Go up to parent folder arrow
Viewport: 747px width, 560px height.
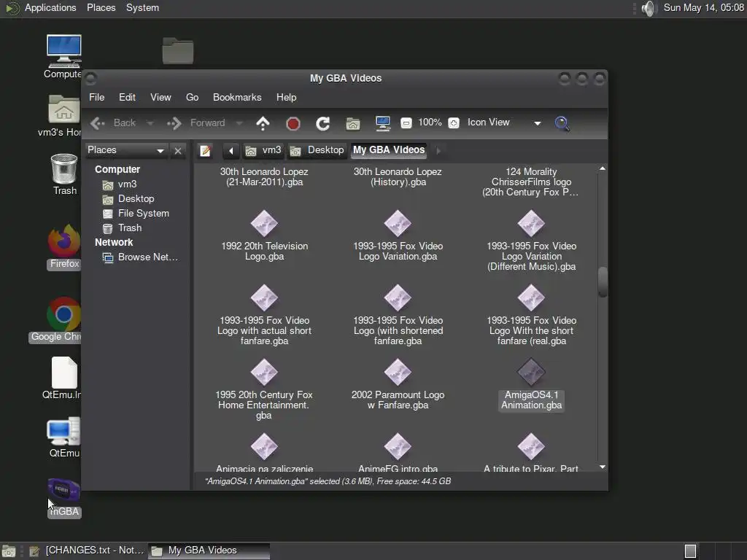pyautogui.click(x=263, y=123)
